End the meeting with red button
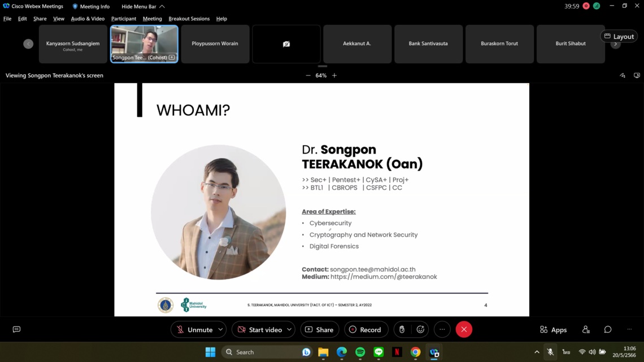 [464, 329]
